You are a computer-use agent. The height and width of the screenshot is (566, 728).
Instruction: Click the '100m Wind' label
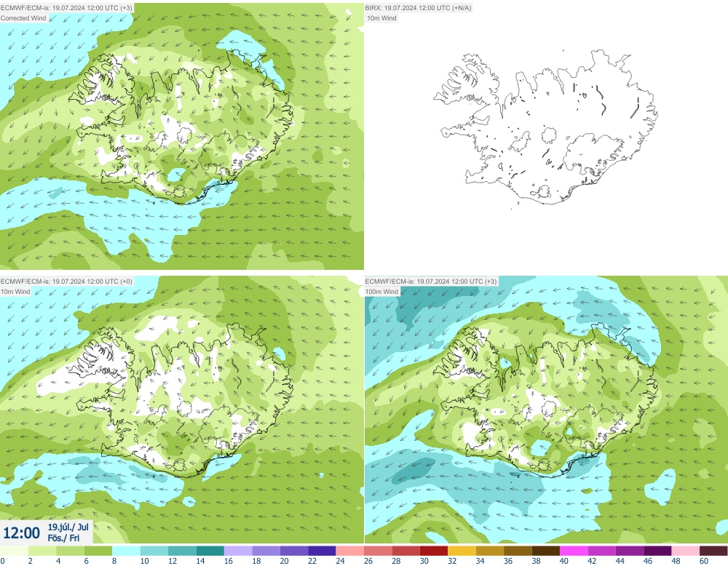(381, 291)
